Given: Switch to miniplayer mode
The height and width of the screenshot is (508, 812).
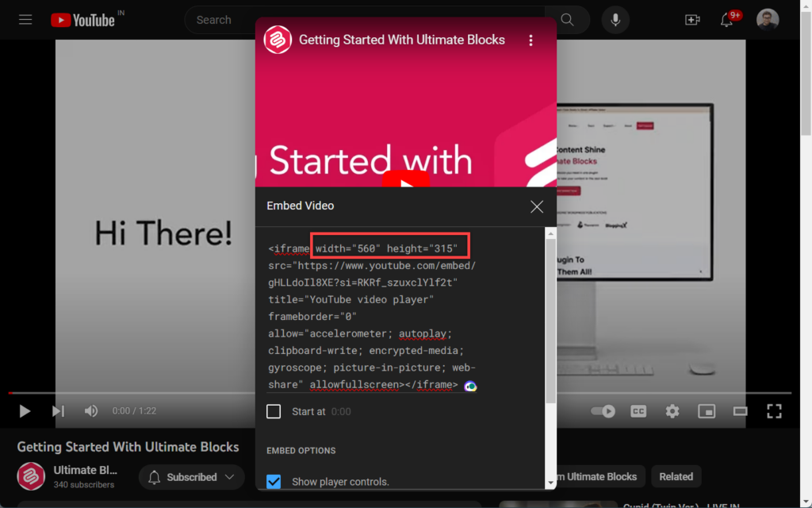Looking at the screenshot, I should click(x=705, y=411).
